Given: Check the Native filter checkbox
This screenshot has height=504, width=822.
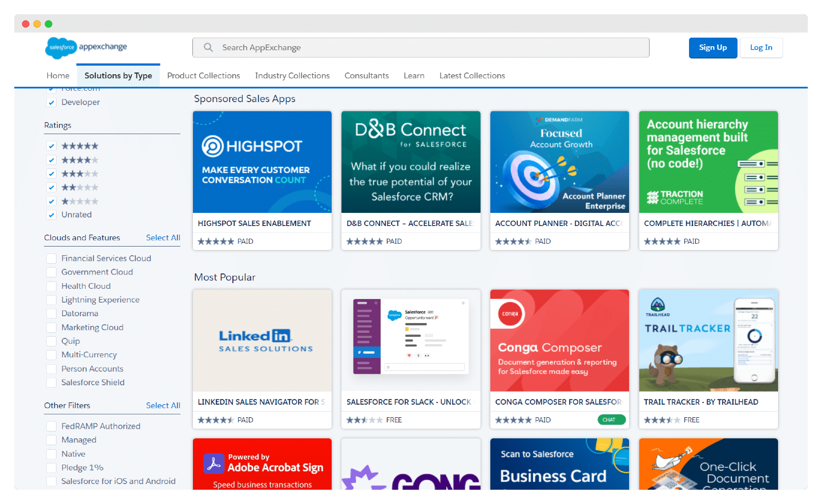Looking at the screenshot, I should tap(51, 454).
